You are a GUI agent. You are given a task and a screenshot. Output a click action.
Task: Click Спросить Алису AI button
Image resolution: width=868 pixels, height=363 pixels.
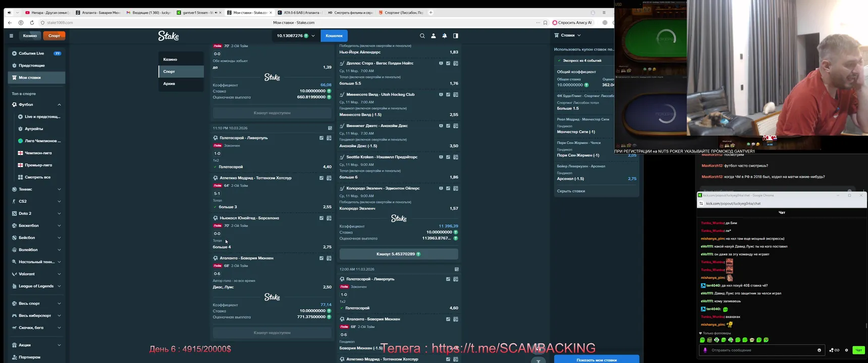(572, 23)
